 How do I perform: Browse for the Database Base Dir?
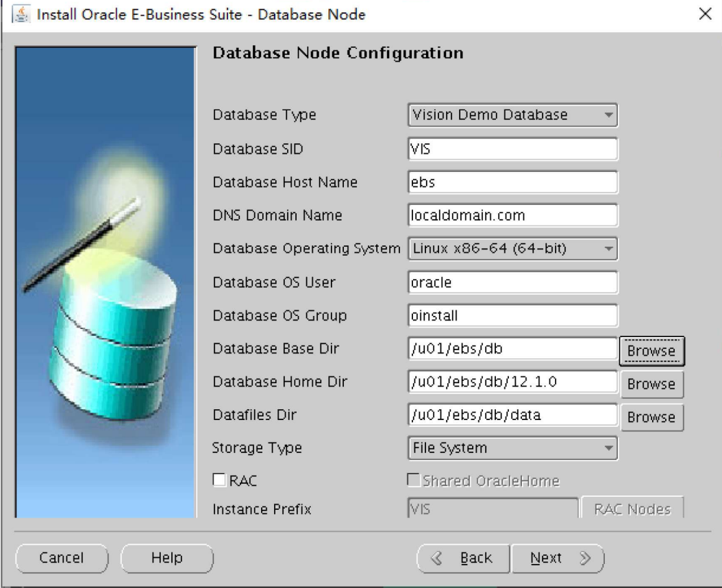click(x=651, y=351)
